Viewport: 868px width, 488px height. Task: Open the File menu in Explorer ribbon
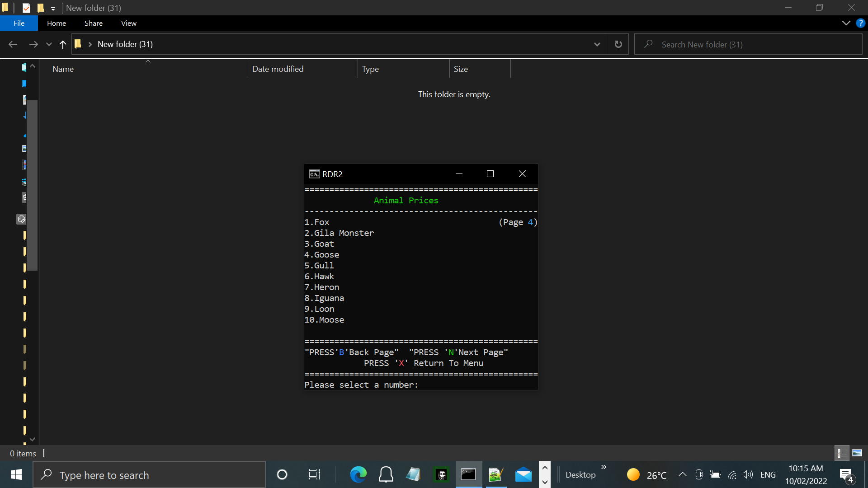click(19, 23)
